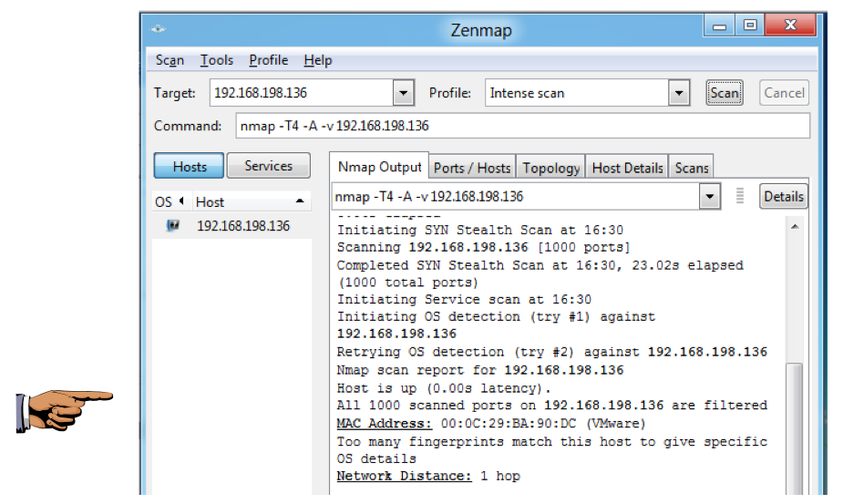Click the output options grip icon beside Details

tap(740, 196)
